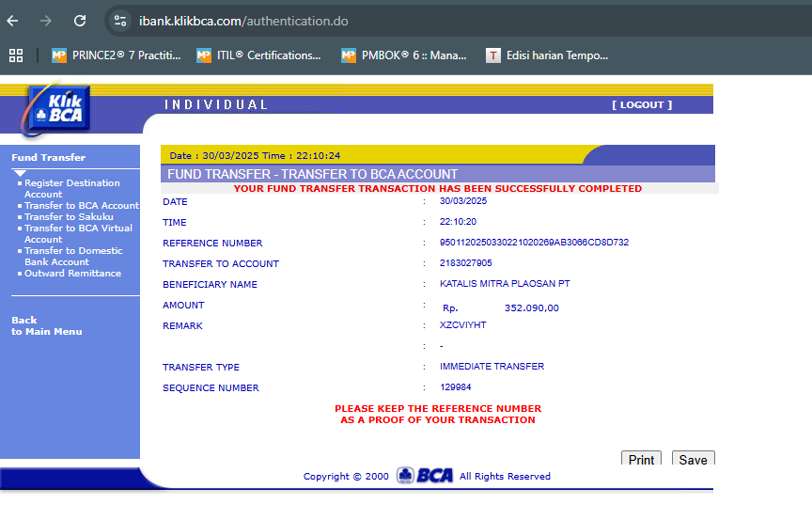Image resolution: width=812 pixels, height=520 pixels.
Task: Open Edisi harian Tempo bookmark
Action: 547,55
